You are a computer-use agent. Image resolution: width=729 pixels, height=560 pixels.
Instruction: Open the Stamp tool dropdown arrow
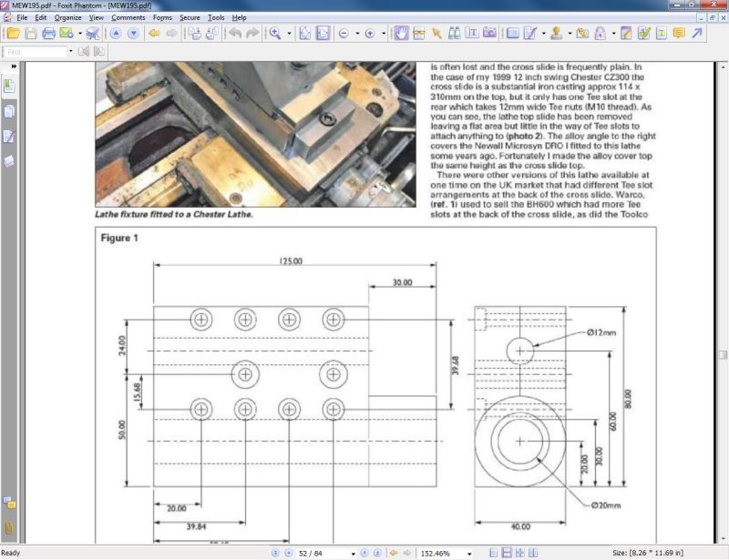[570, 34]
